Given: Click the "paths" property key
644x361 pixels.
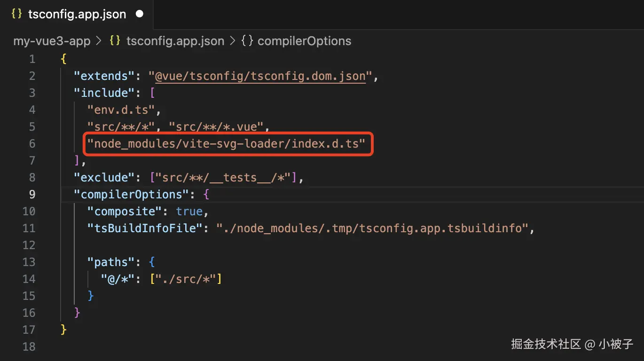Looking at the screenshot, I should (x=108, y=262).
